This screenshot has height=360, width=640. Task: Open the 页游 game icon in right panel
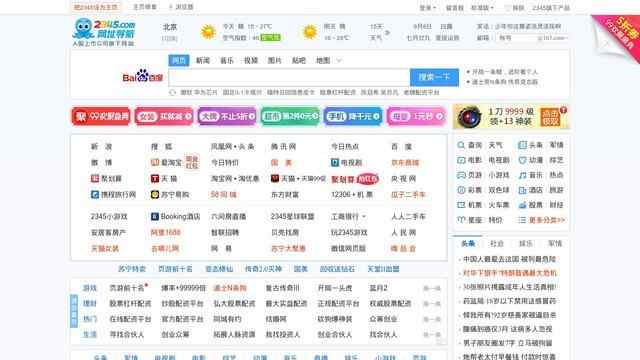(x=461, y=175)
